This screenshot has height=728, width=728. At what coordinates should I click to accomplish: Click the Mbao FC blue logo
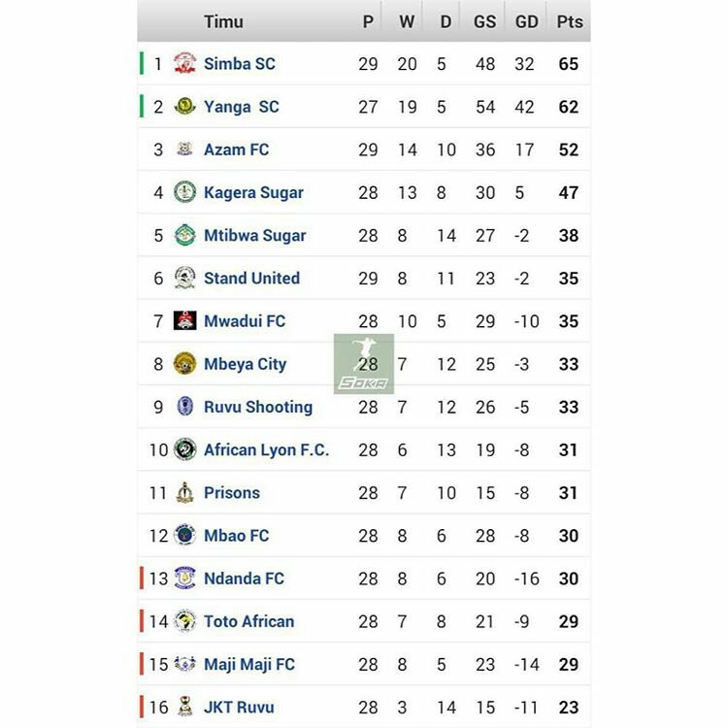184,535
